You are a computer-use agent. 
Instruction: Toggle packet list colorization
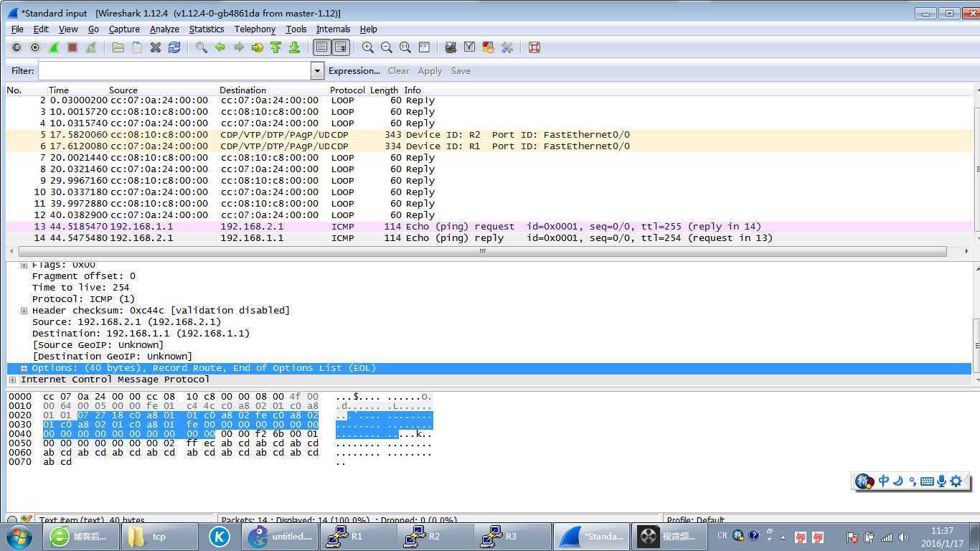coord(322,47)
